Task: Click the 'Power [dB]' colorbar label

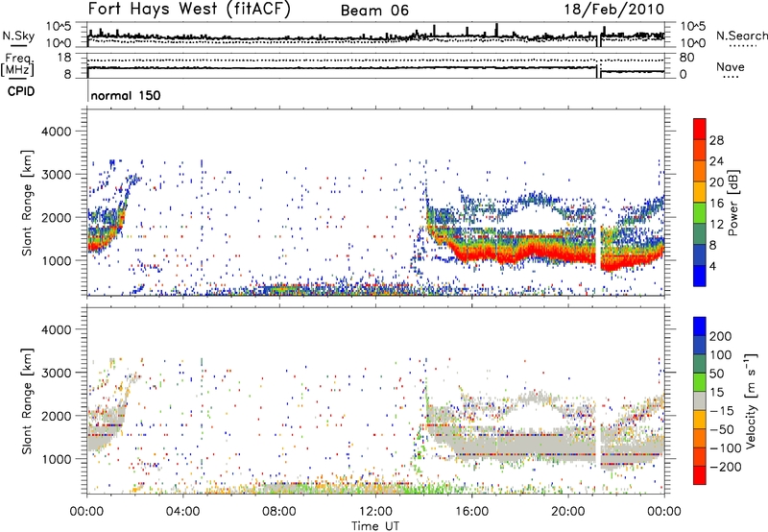Action: pyautogui.click(x=733, y=203)
